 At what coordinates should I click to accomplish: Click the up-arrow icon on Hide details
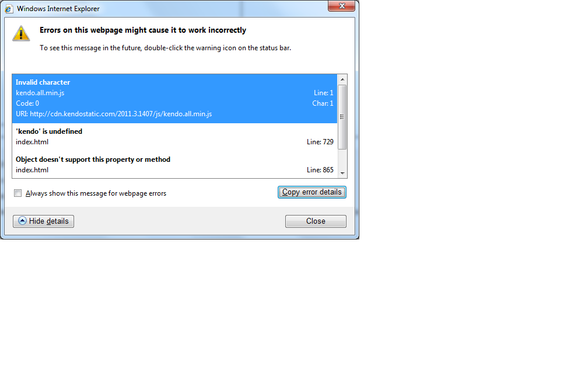pyautogui.click(x=23, y=221)
